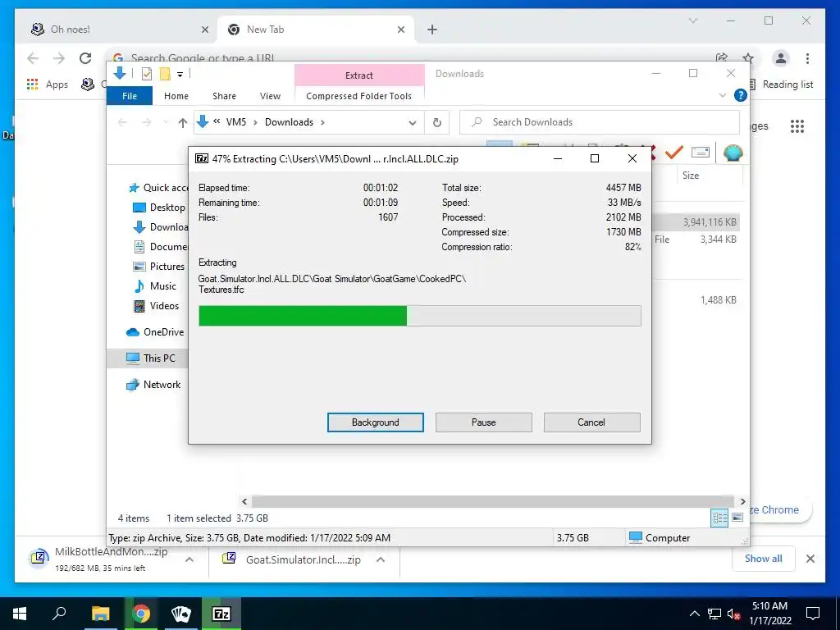Select the file row sized 1,488 KB
Screen dimensions: 840x630
pos(696,300)
